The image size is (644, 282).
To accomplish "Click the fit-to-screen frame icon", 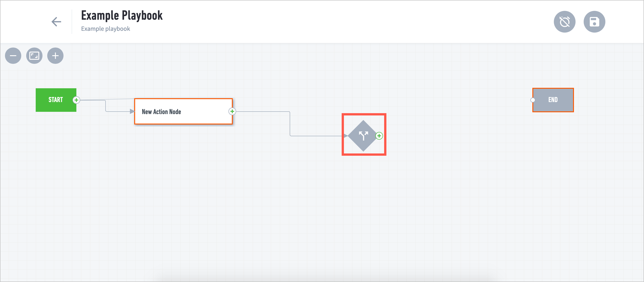I will click(35, 55).
